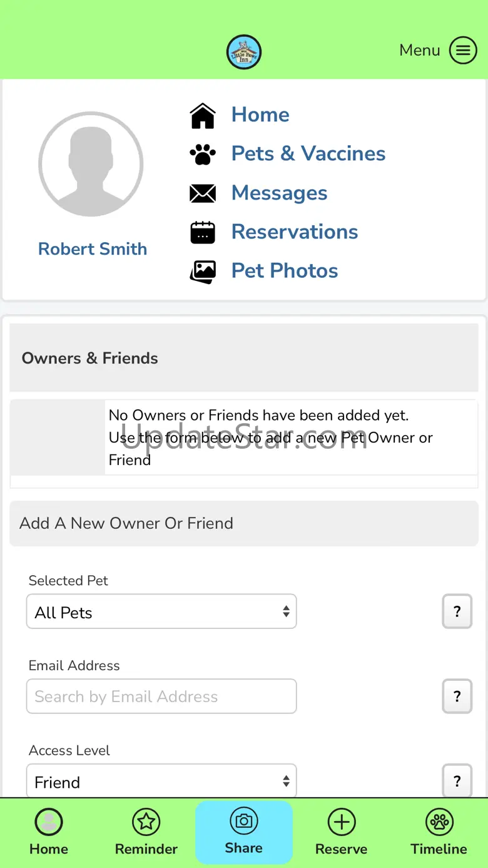Click the Pets & Vaccines link
This screenshot has height=868, width=488.
coord(308,154)
